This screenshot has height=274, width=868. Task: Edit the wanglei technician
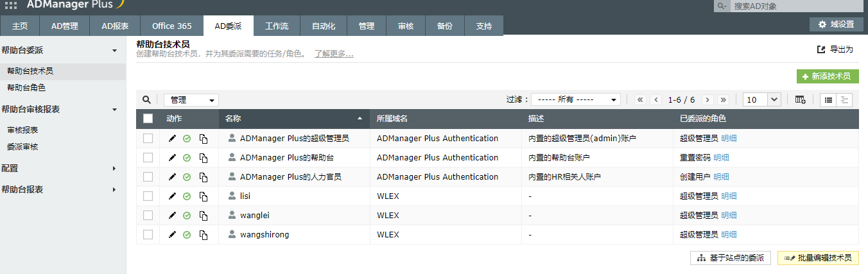tap(172, 215)
